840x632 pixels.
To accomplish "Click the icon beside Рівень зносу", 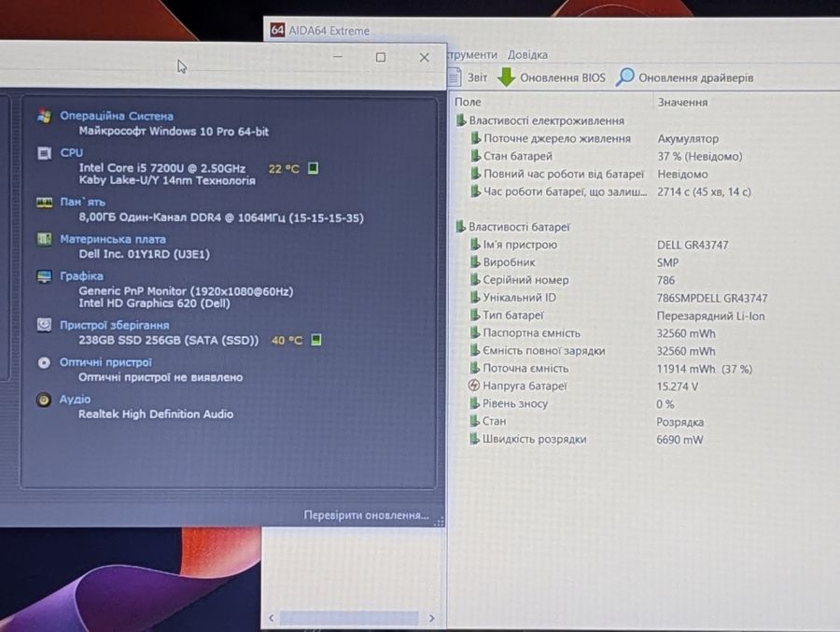I will coord(475,403).
